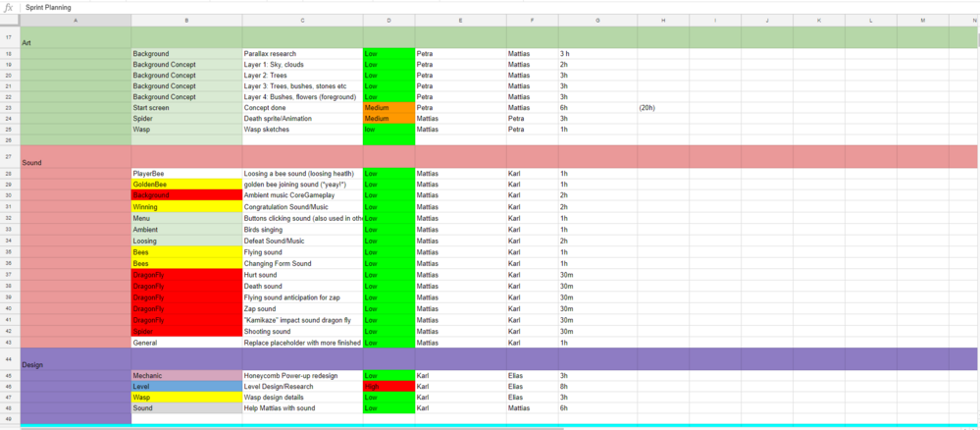Select the Birds singing cell
Screen dimensions: 980x430
302,229
